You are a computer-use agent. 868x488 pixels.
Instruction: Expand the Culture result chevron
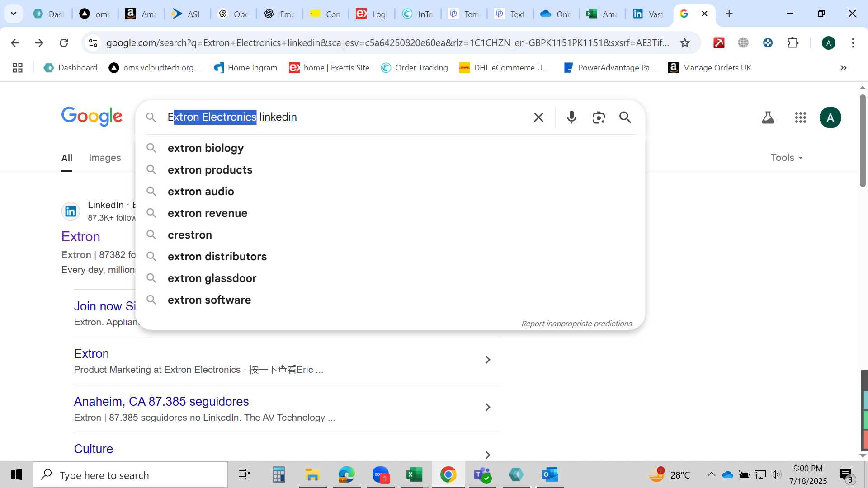point(487,455)
